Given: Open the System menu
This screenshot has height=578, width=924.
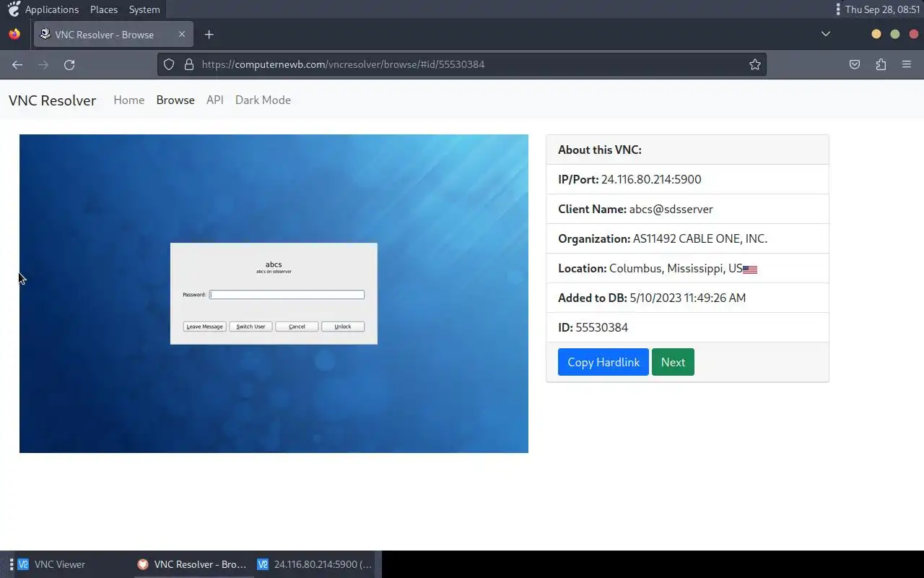Looking at the screenshot, I should (144, 9).
